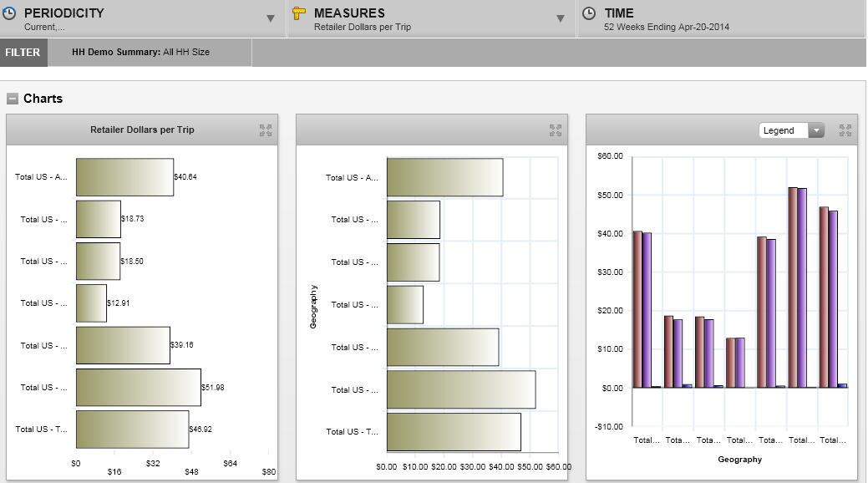Click the 52 Weeks Ending Apr-20-2014 text

click(666, 27)
